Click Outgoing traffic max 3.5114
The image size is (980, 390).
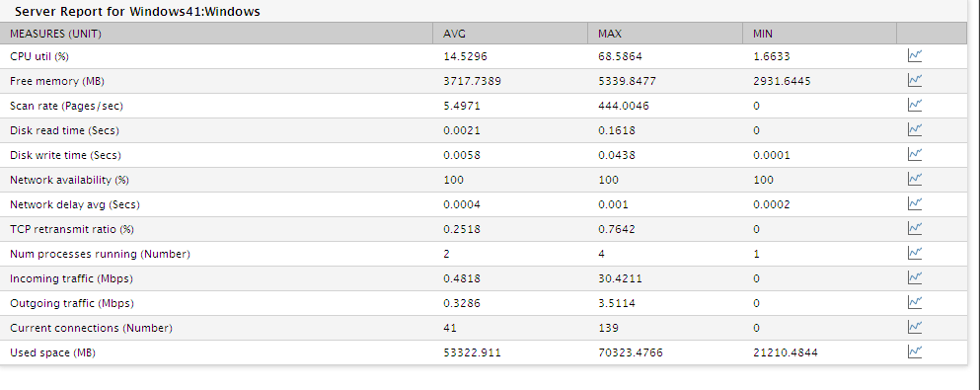(617, 303)
